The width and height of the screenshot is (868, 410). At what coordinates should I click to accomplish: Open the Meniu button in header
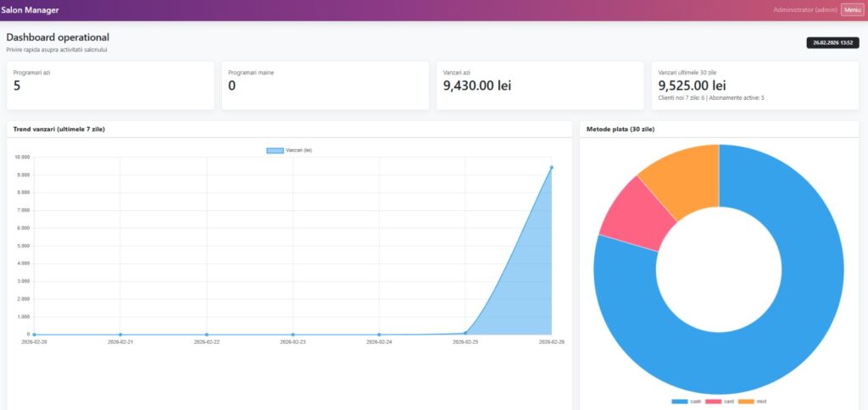click(x=852, y=9)
